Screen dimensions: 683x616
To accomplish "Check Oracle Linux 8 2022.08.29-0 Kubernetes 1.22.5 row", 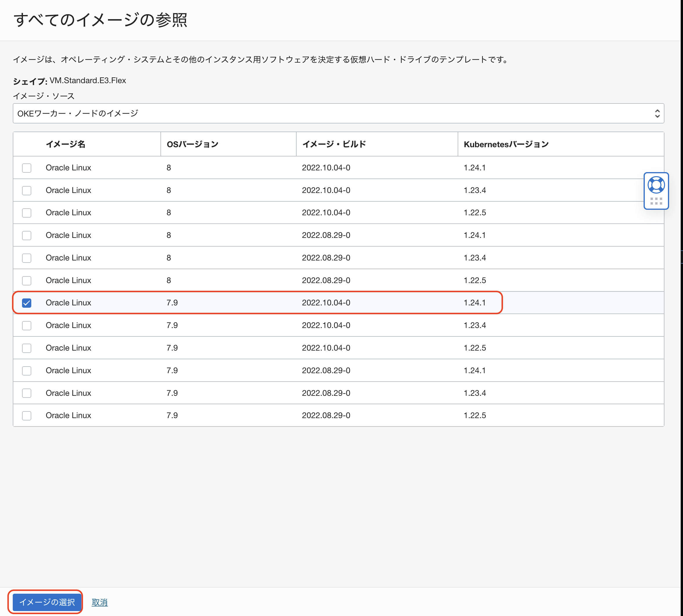I will tap(27, 280).
